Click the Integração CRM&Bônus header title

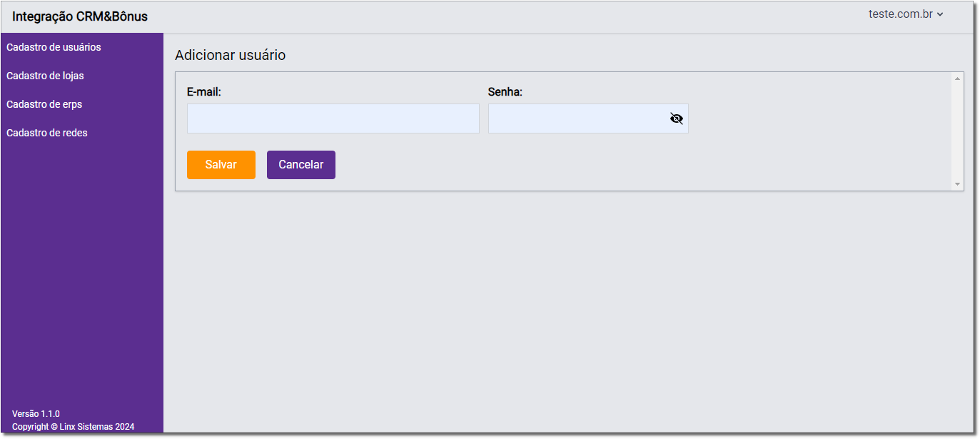80,16
